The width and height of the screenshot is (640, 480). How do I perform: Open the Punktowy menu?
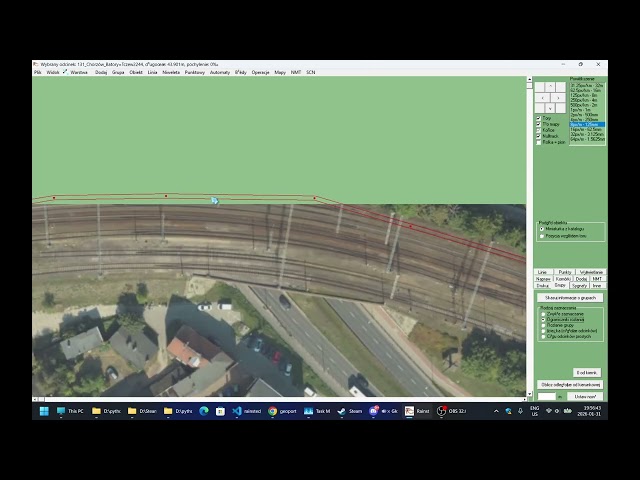195,72
